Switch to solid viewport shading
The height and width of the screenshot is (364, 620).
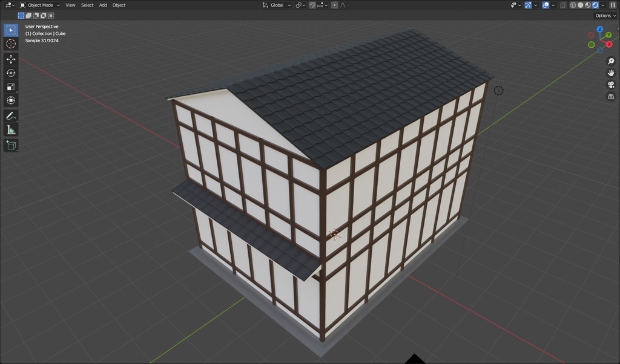(x=581, y=5)
